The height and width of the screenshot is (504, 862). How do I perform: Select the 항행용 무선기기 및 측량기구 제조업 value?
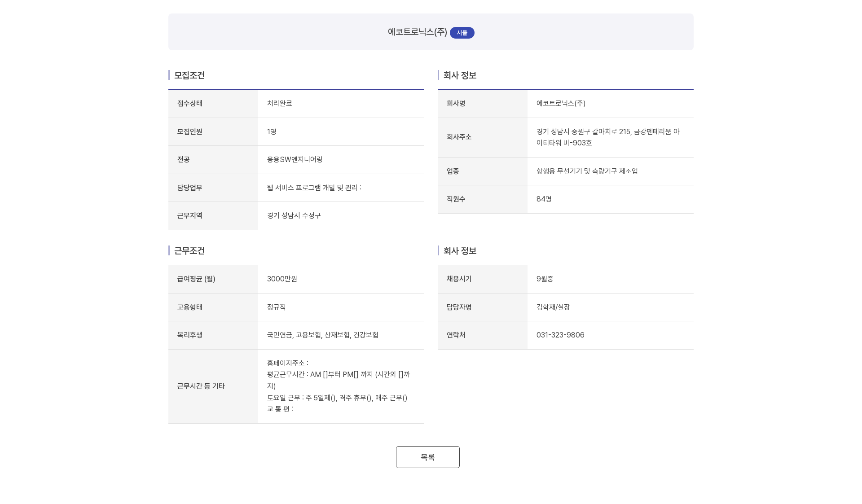(x=587, y=171)
